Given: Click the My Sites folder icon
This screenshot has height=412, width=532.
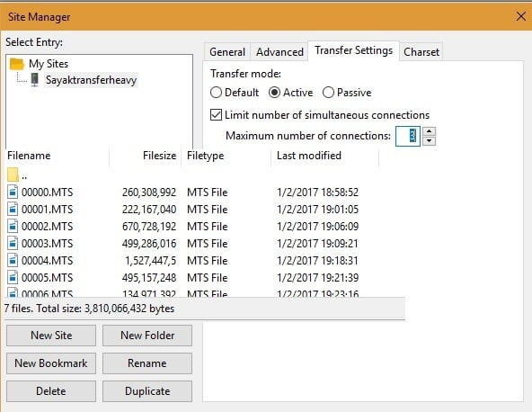Looking at the screenshot, I should pyautogui.click(x=17, y=64).
